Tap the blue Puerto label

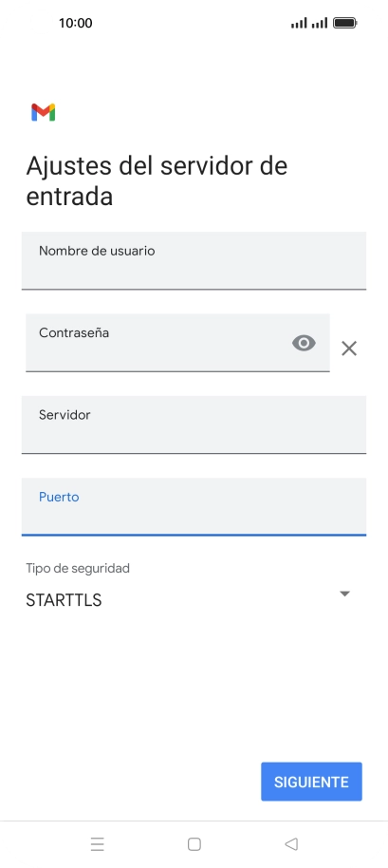pos(59,497)
